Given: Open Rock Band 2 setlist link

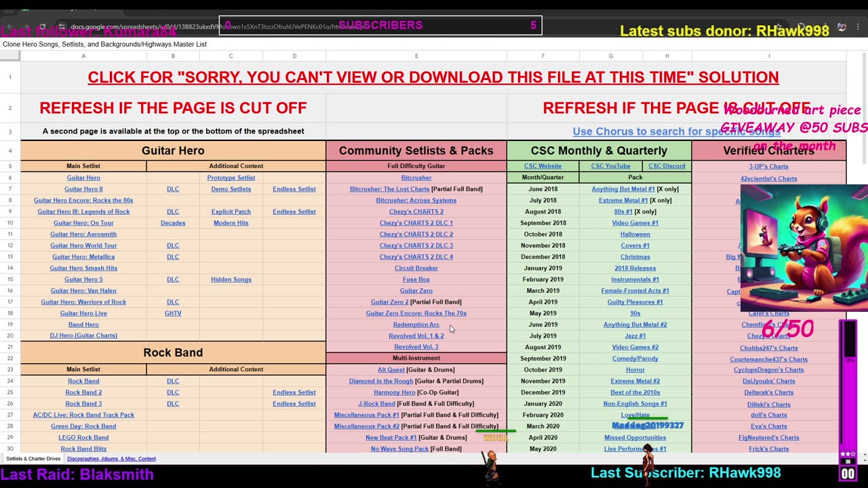Looking at the screenshot, I should (83, 392).
